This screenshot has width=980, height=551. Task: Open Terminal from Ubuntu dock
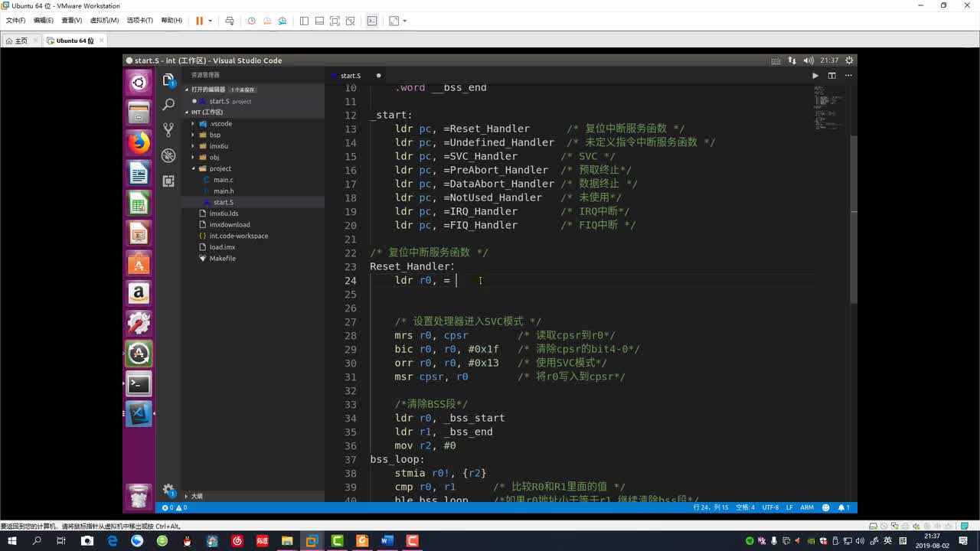point(139,383)
